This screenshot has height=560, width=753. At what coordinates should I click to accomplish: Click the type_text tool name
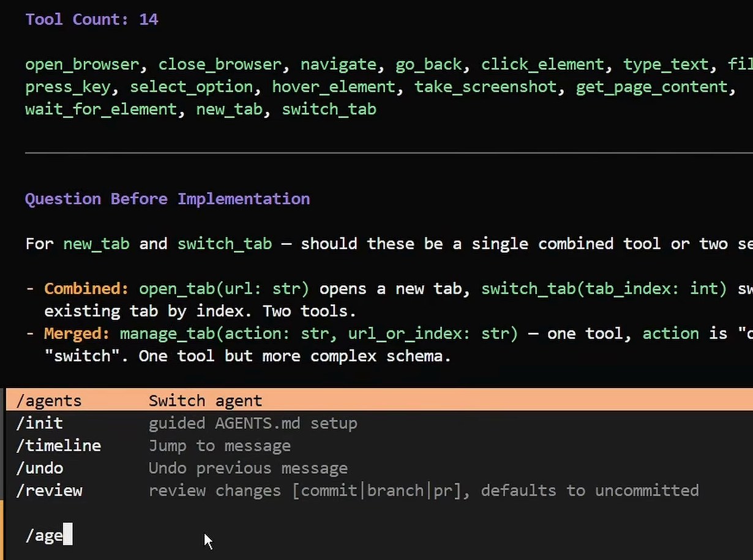click(665, 64)
